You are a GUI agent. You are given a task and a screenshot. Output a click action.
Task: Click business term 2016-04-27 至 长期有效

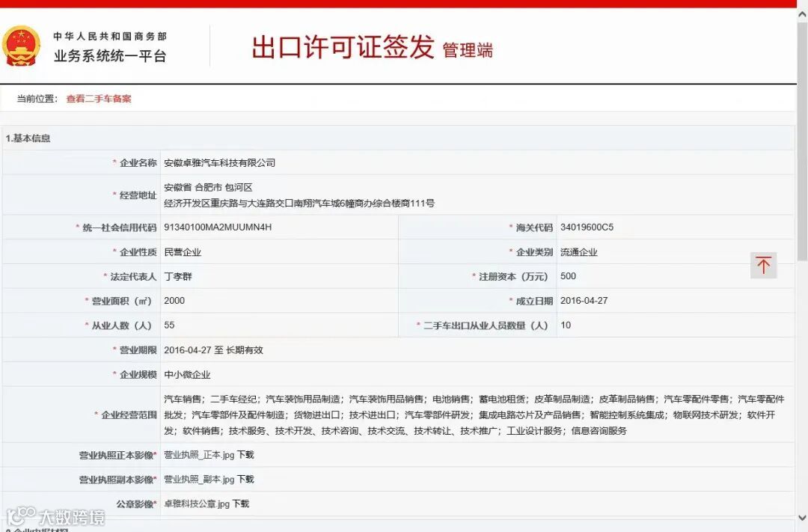213,350
